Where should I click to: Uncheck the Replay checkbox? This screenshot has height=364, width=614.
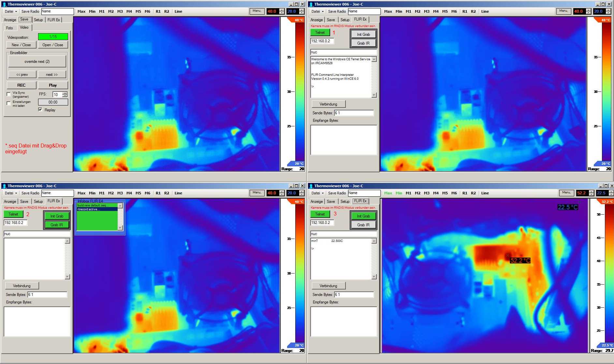40,110
